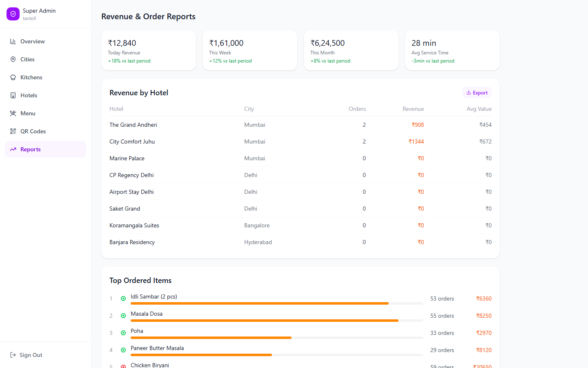Click the Menu utensils icon
The height and width of the screenshot is (368, 588).
13,113
